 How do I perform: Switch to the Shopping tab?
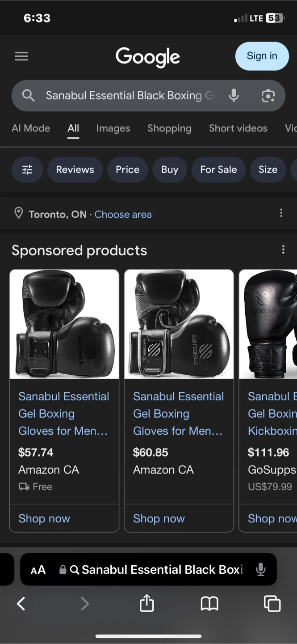tap(169, 128)
